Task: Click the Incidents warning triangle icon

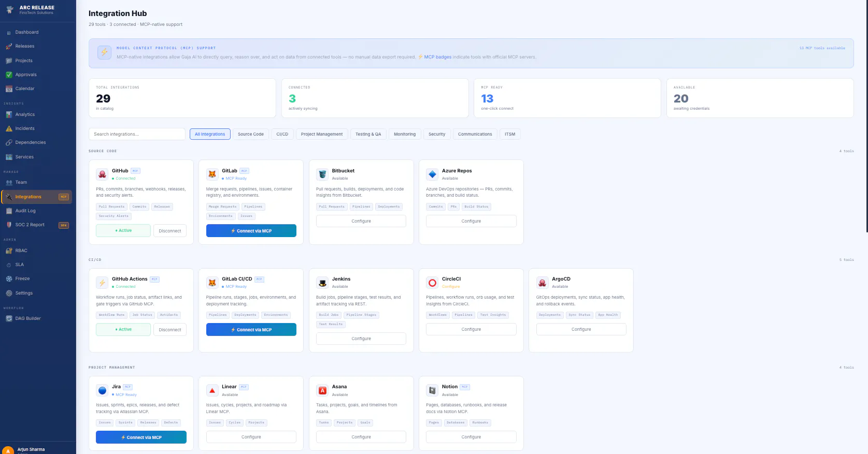Action: (x=9, y=128)
